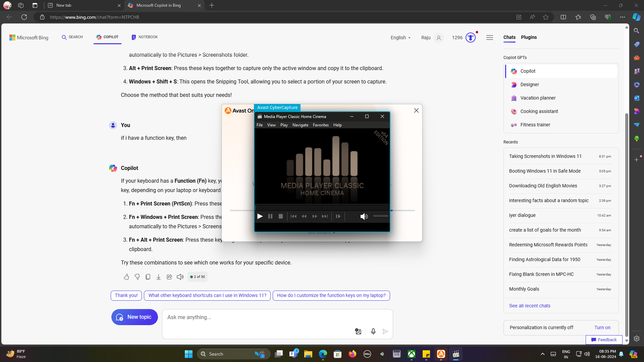Toggle split screen in Edge toolbar
The height and width of the screenshot is (362, 644).
(563, 17)
